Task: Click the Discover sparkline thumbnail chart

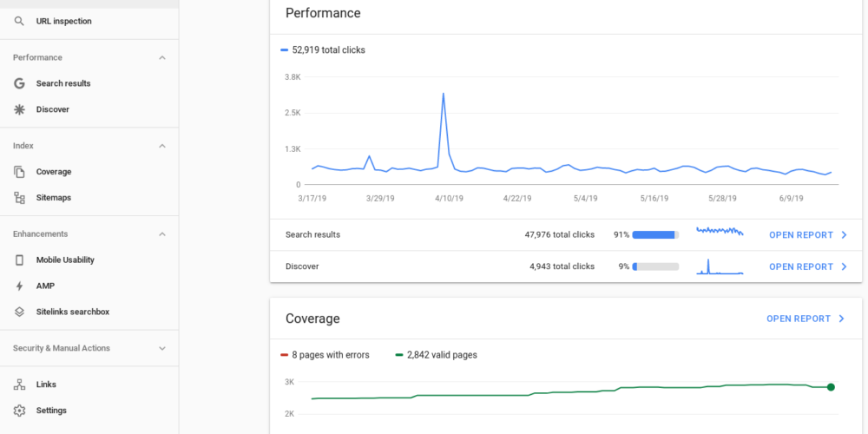Action: click(720, 266)
